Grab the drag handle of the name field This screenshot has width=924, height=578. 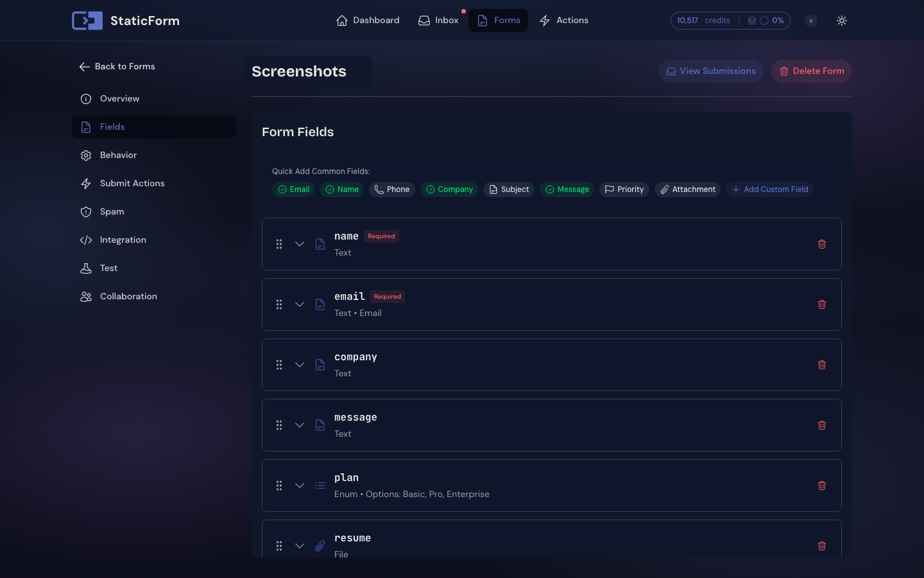coord(279,244)
